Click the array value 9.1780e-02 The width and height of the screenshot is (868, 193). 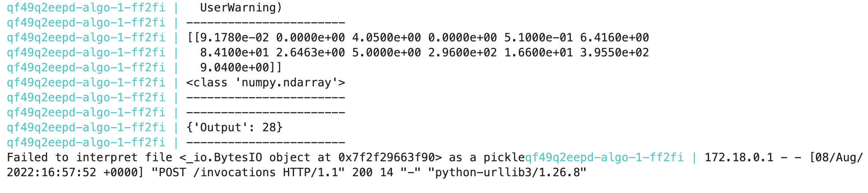point(234,37)
